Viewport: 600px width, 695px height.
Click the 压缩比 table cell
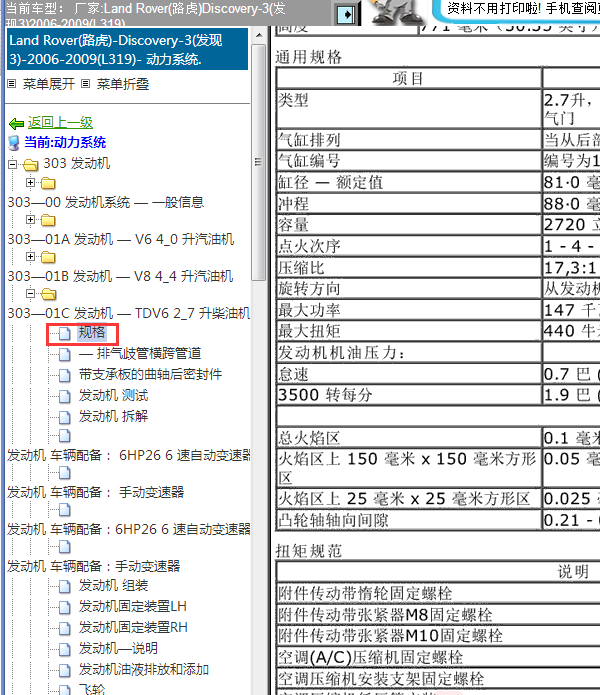click(x=409, y=267)
